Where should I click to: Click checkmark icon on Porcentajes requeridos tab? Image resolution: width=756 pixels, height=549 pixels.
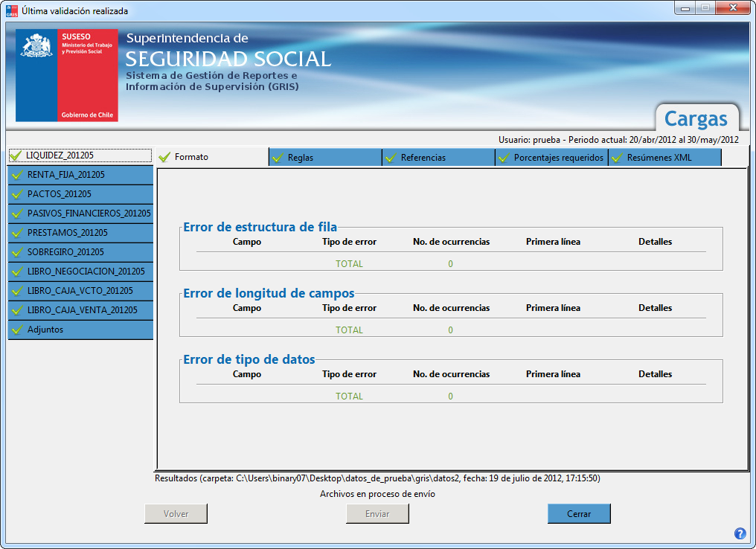click(504, 158)
